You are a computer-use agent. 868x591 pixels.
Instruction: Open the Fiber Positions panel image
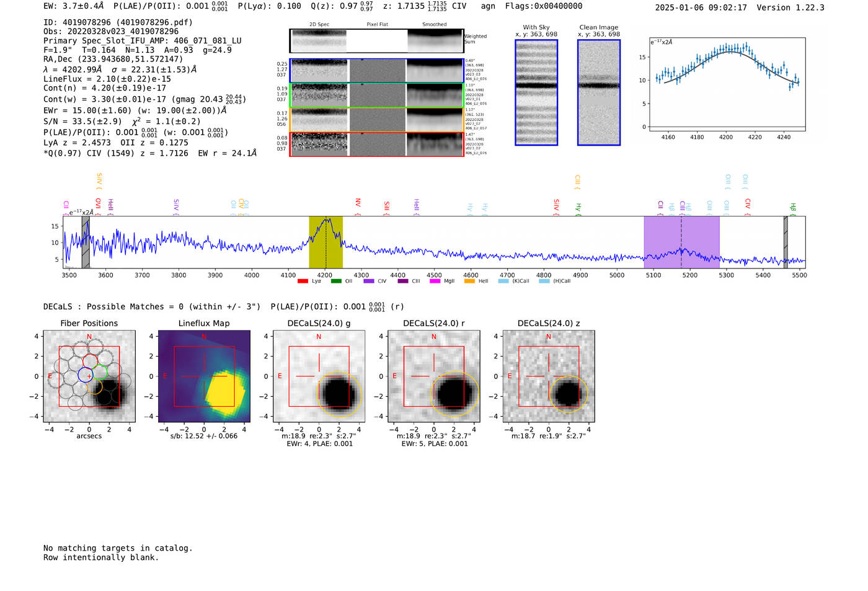click(x=89, y=376)
